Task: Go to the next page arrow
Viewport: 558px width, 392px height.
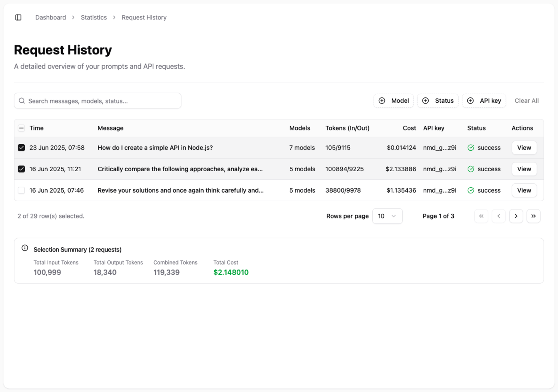Action: click(516, 216)
